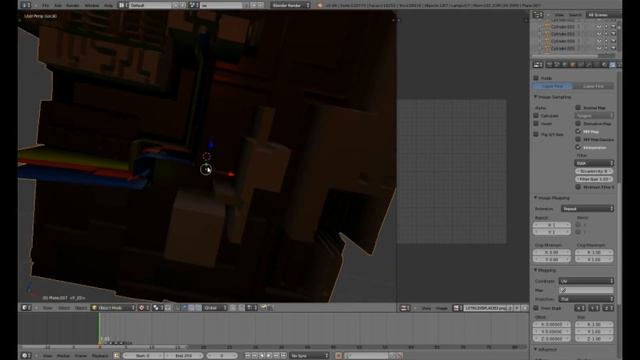
Task: Click the image name field in UV editor
Action: point(485,308)
